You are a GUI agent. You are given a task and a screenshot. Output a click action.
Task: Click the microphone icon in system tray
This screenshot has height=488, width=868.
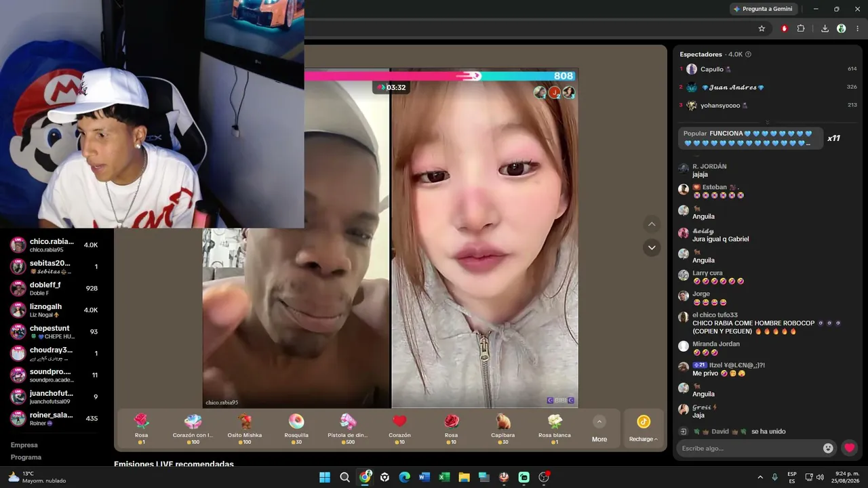(x=774, y=477)
